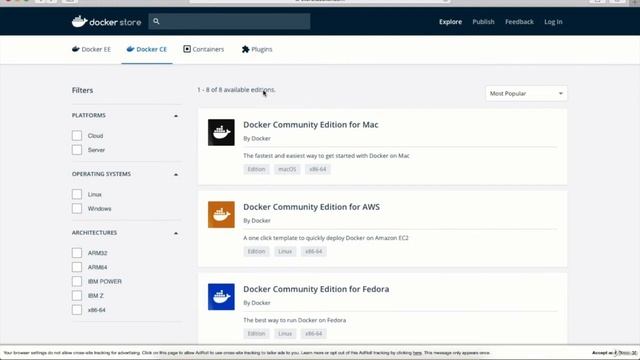Viewport: 640px width, 360px height.
Task: Focus the Docker Store search field
Action: click(229, 21)
